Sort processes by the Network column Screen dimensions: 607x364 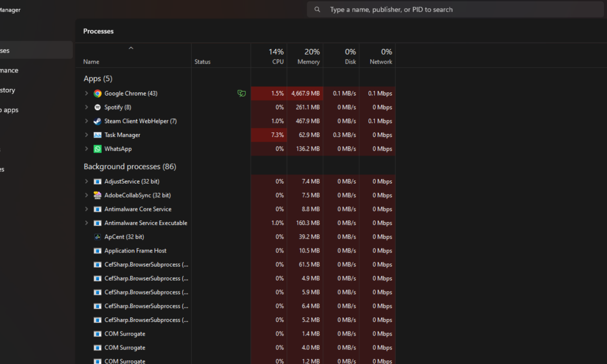pos(377,56)
